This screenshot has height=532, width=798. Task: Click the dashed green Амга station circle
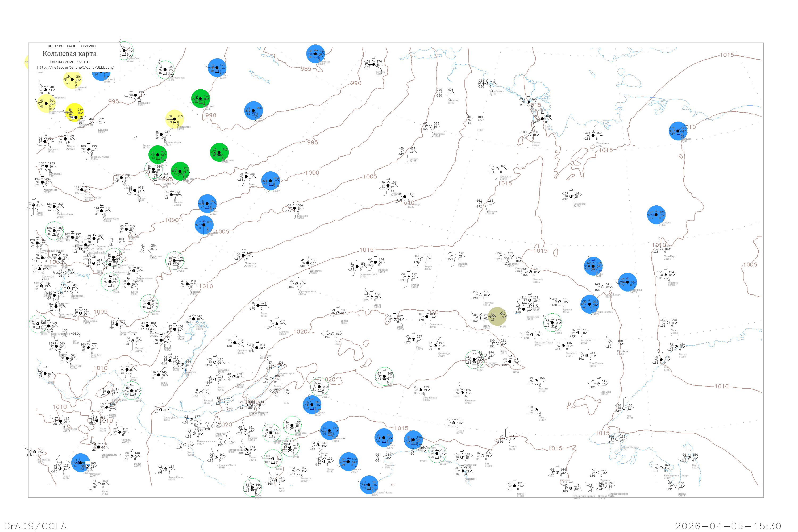tap(552, 323)
